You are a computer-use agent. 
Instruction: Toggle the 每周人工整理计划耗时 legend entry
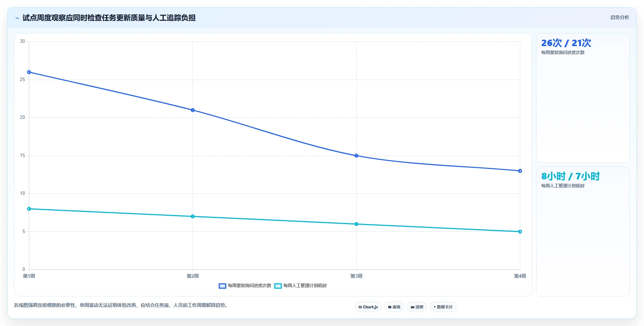pos(300,286)
